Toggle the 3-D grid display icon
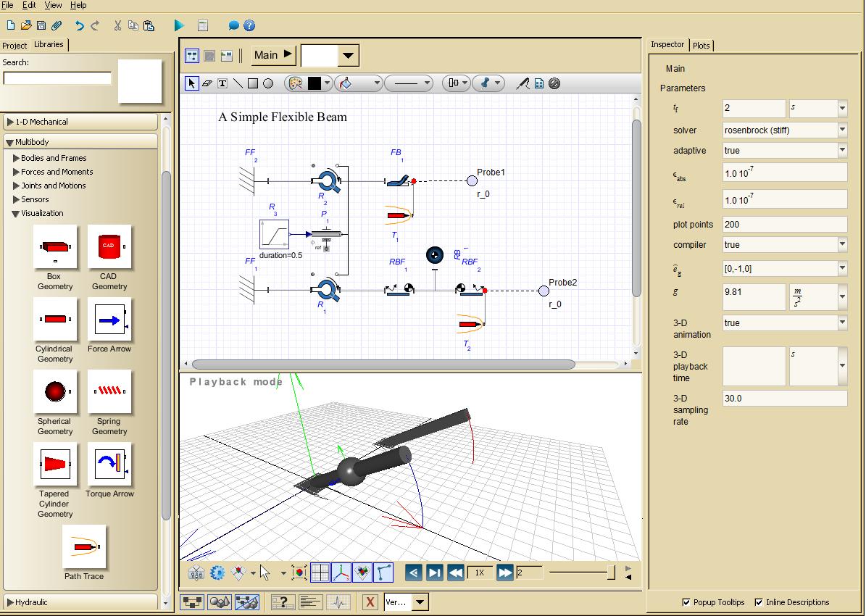Viewport: 866px width, 616px height. (x=320, y=573)
